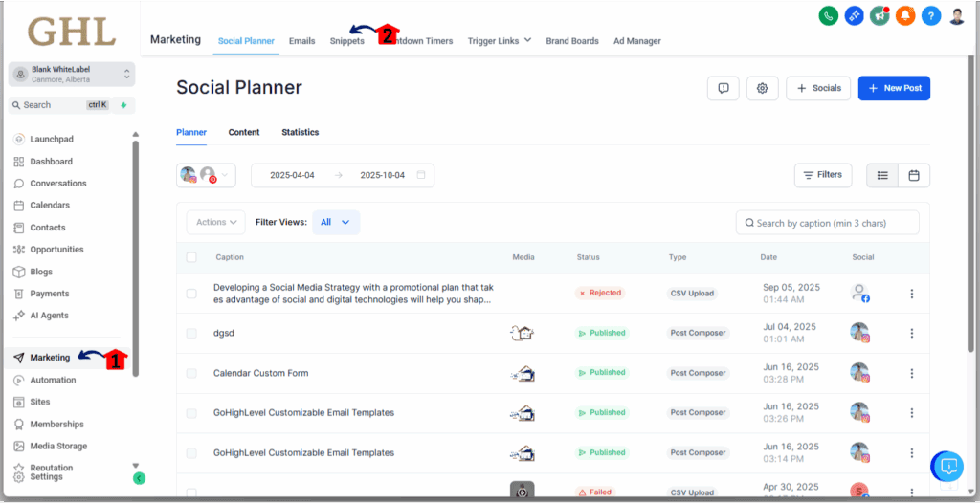Click the Rejected status badge
Viewport: 980px width, 503px height.
pos(600,293)
